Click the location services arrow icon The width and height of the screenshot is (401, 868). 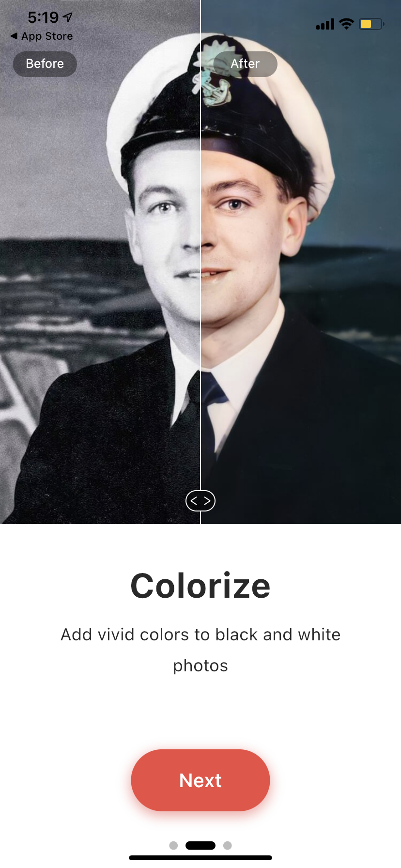point(68,17)
